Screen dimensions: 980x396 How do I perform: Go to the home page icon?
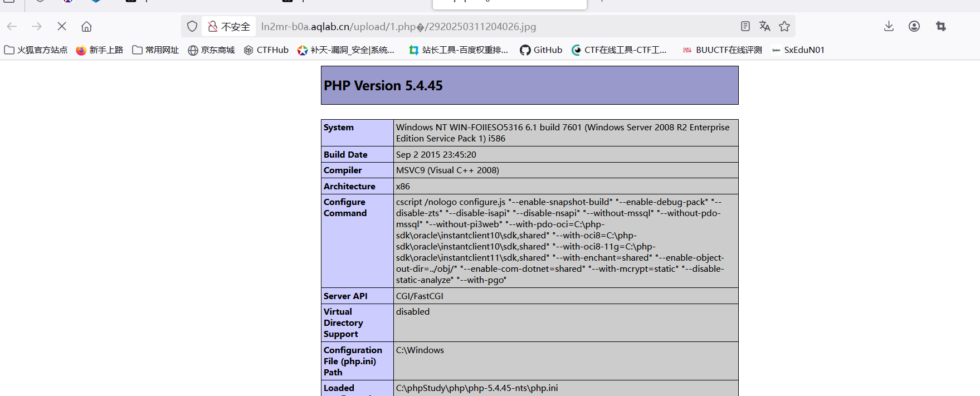[x=86, y=26]
